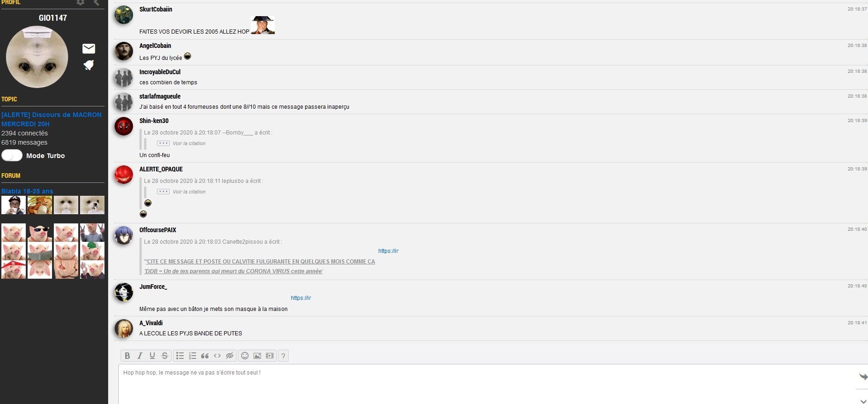Insert an image into message
The height and width of the screenshot is (404, 868).
[x=257, y=356]
